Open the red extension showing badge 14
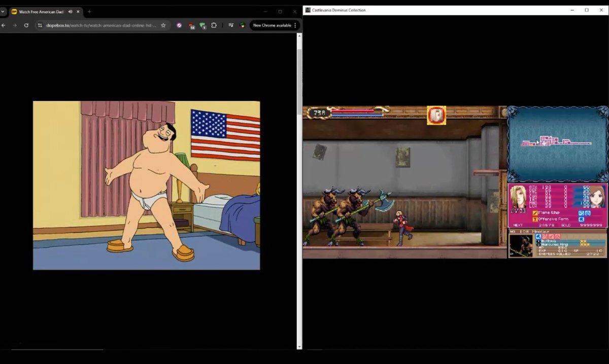Viewport: 609px width, 364px height. [x=191, y=25]
